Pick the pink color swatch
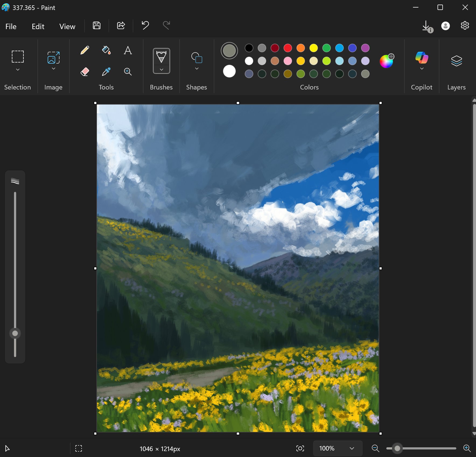The height and width of the screenshot is (457, 476). click(x=288, y=61)
